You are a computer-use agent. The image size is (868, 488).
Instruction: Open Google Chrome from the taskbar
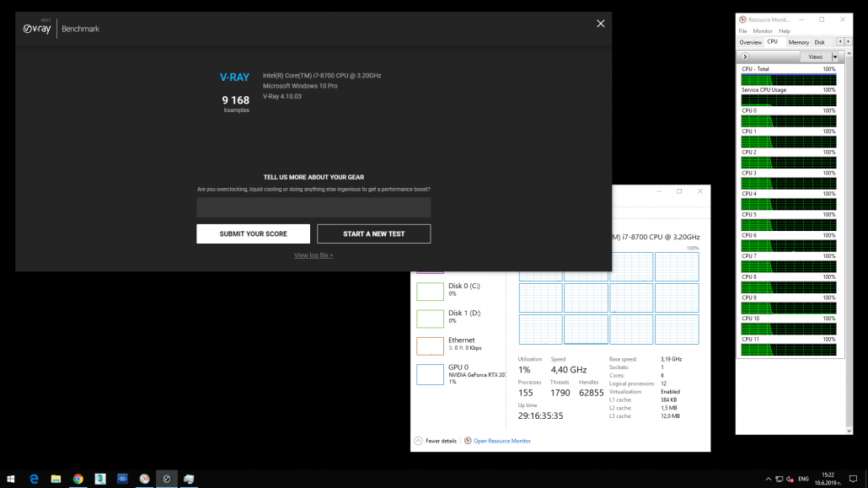[78, 478]
